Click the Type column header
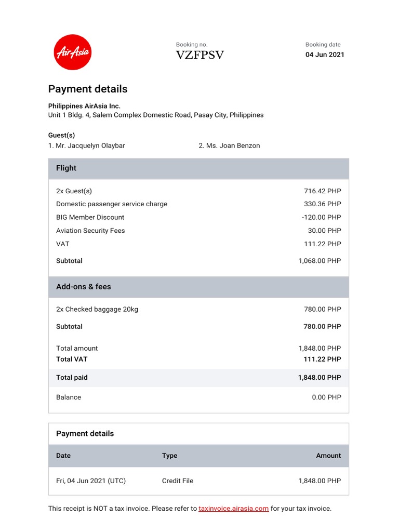Screen dimensions: 399x532 click(169, 456)
